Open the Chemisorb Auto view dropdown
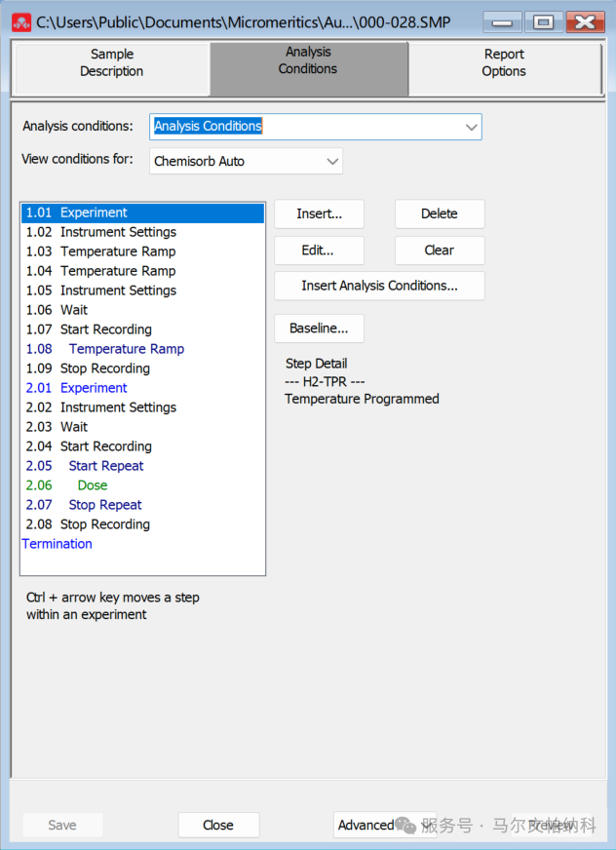The width and height of the screenshot is (616, 850). 332,161
